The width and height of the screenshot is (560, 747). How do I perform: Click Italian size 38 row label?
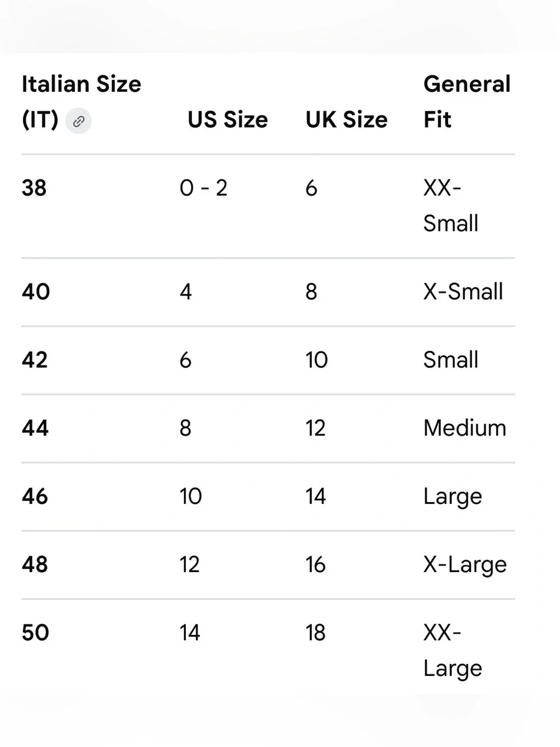pos(34,188)
